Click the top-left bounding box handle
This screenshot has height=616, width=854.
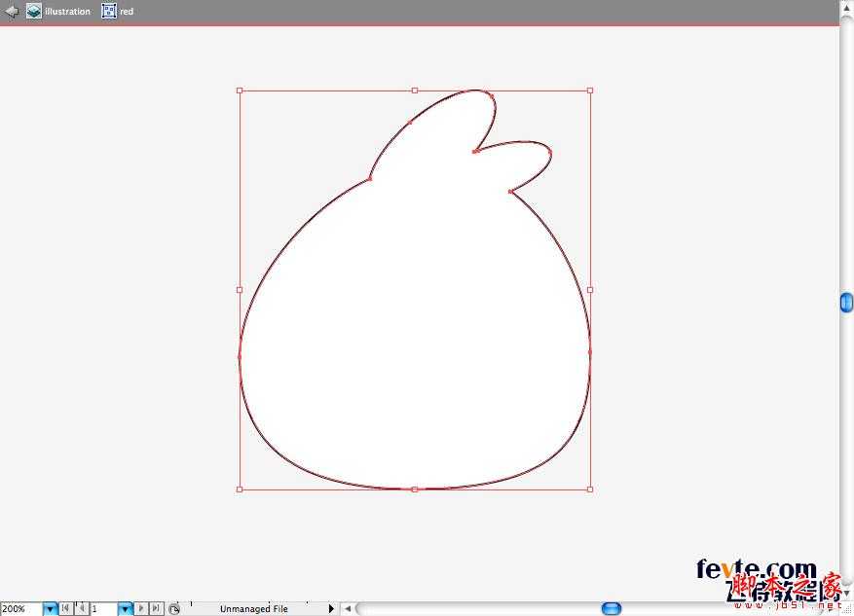(x=240, y=91)
